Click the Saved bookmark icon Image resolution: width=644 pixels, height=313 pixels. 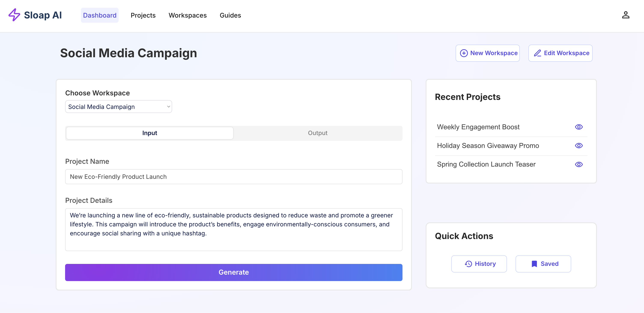click(534, 264)
